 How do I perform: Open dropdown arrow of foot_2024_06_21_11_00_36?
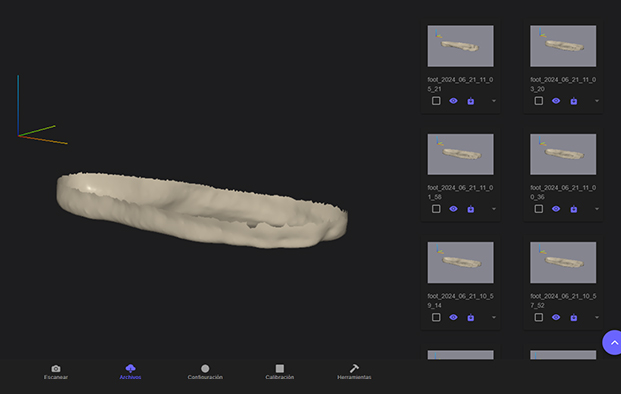pyautogui.click(x=597, y=209)
